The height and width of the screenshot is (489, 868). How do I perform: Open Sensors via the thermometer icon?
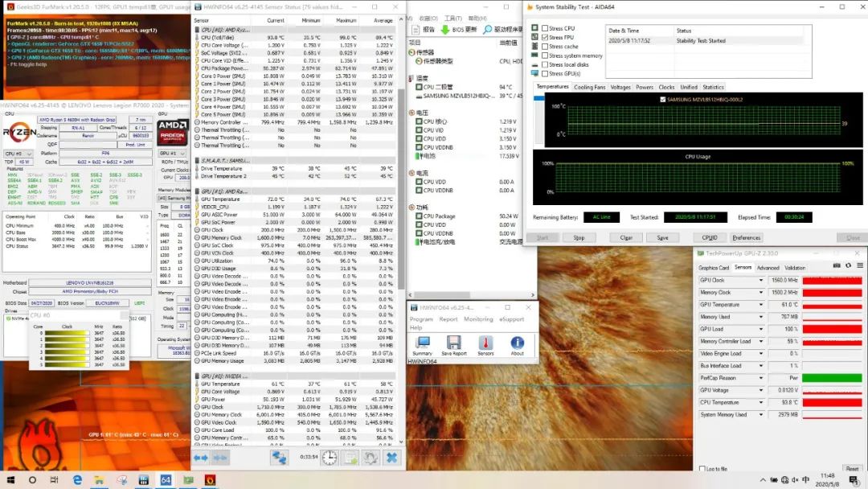pos(485,343)
